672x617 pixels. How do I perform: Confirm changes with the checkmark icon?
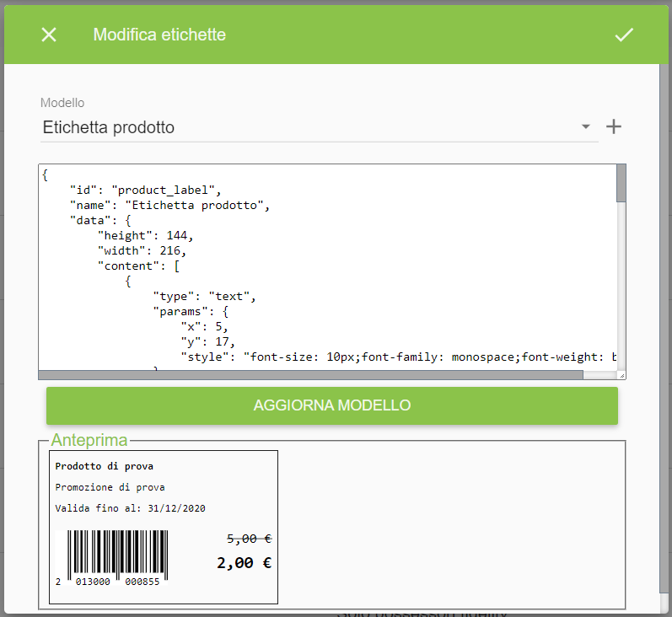click(624, 35)
